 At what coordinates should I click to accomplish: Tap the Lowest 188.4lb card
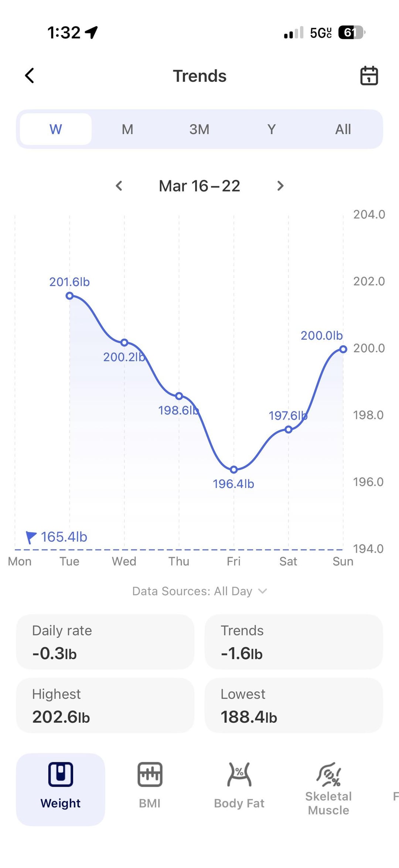pos(294,705)
